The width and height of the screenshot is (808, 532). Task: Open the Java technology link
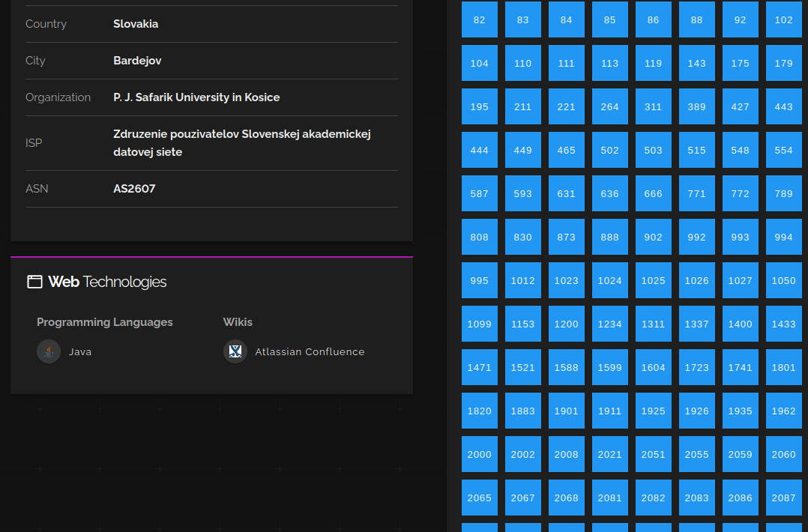tap(80, 352)
